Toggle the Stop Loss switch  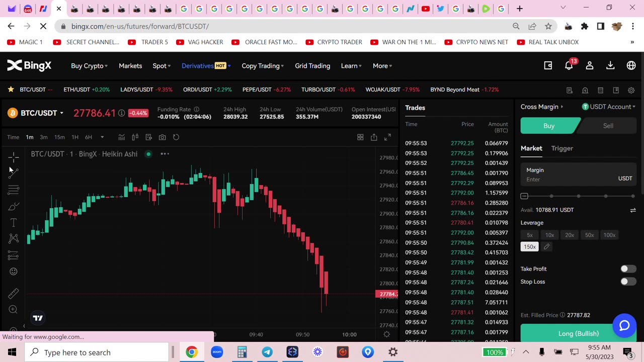tap(628, 282)
